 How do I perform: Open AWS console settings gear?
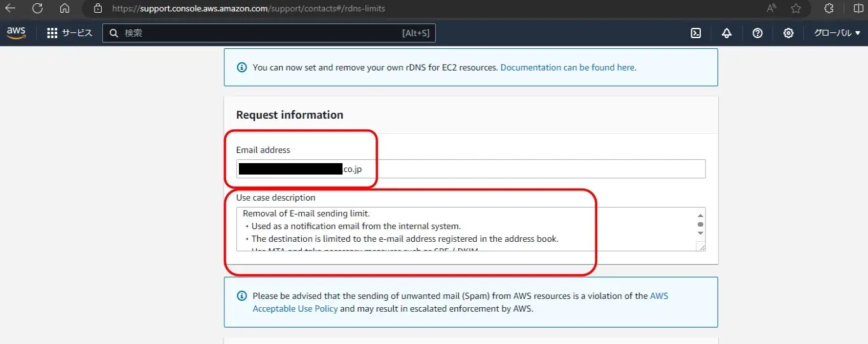tap(788, 33)
